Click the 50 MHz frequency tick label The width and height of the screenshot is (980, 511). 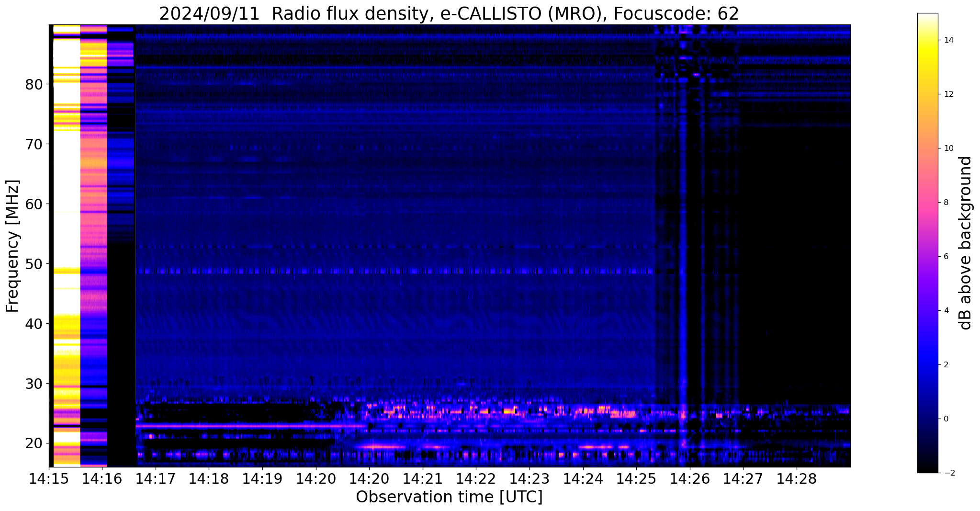[34, 264]
